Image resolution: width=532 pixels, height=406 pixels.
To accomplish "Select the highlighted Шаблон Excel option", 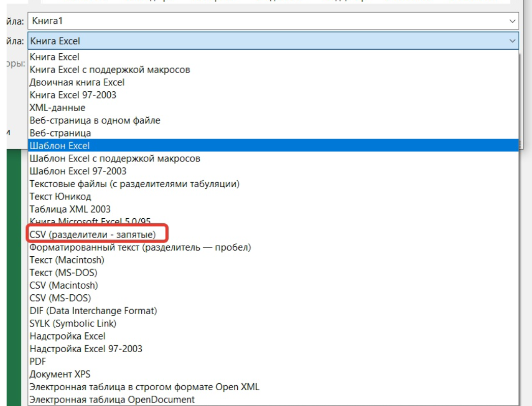I will pyautogui.click(x=273, y=146).
